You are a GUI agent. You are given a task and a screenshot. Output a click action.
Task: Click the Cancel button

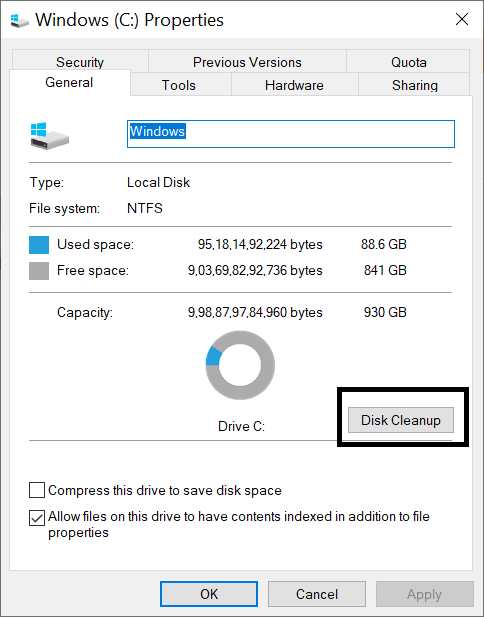pos(317,594)
